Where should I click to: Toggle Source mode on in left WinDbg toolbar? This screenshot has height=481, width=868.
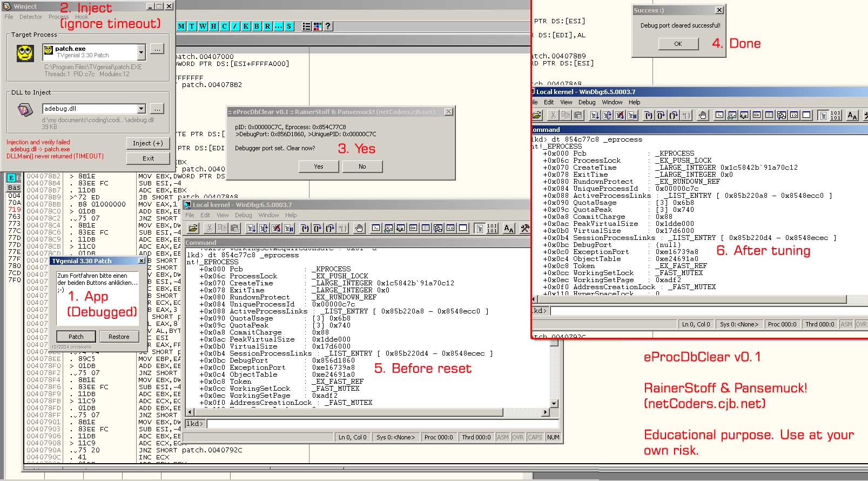tap(480, 228)
